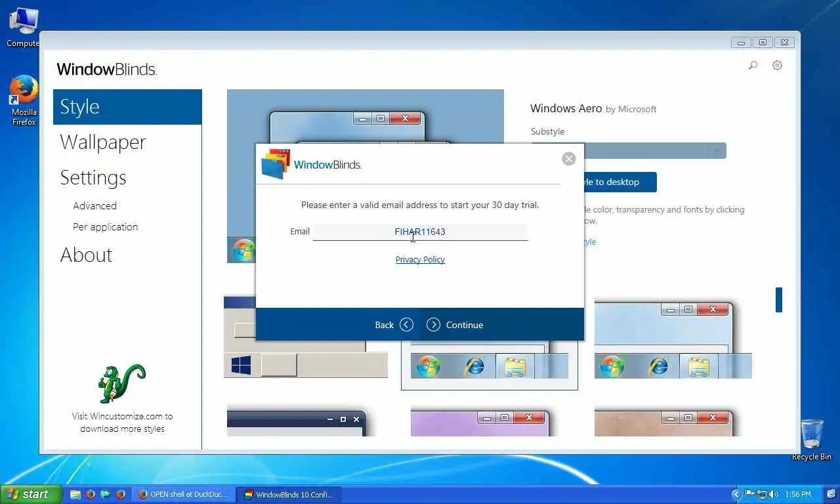Select the light blue style thumbnail at right
Screen dimensions: 840x504
click(673, 340)
